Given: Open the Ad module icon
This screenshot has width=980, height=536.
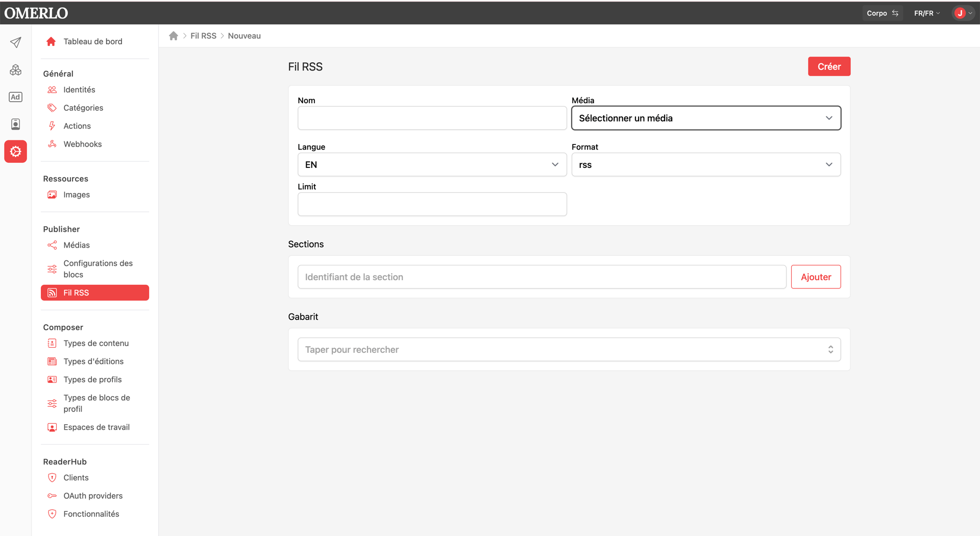Looking at the screenshot, I should (16, 97).
